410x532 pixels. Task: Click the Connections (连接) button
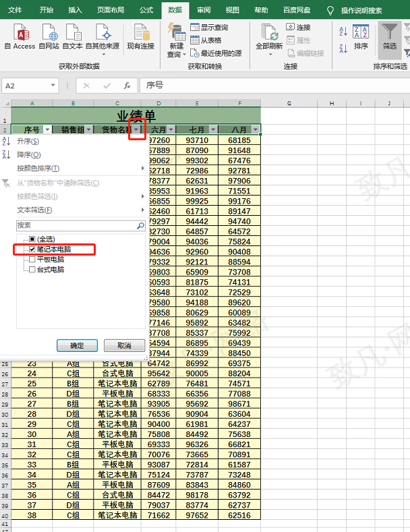298,27
